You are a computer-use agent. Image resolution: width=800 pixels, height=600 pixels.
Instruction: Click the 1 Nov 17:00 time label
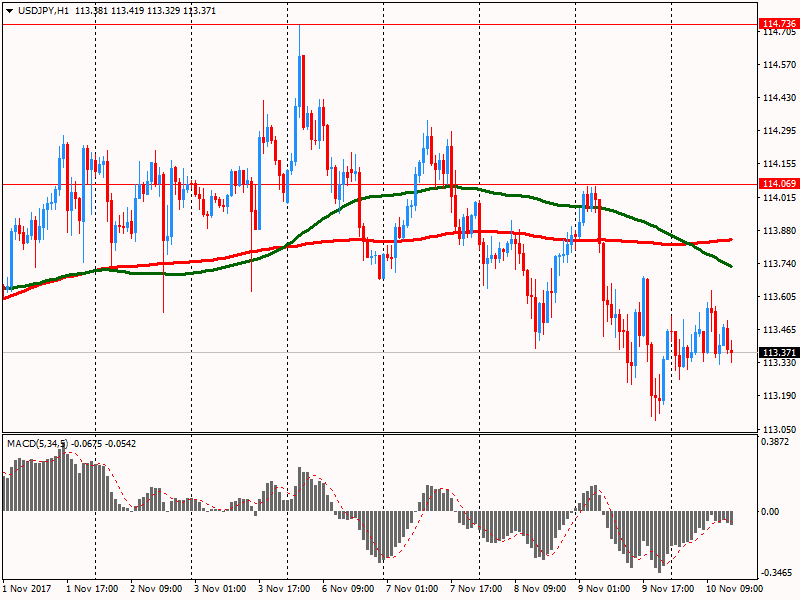tap(92, 588)
